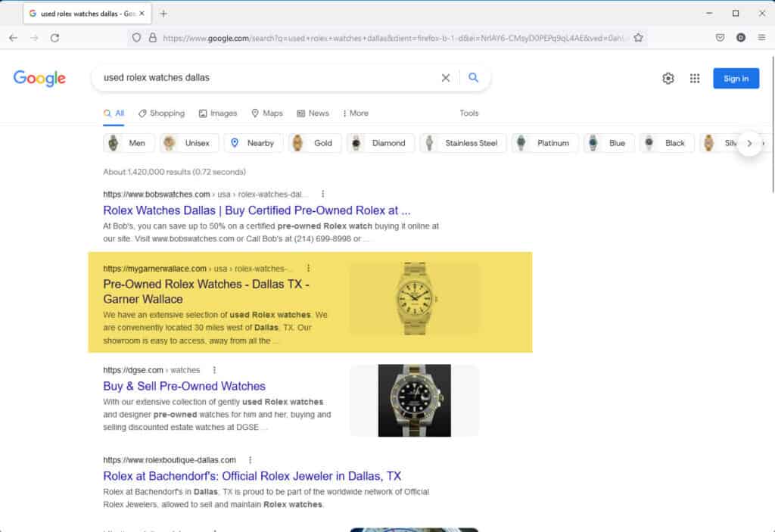
Task: Select the Stainless Steel filter chip
Action: (x=463, y=143)
